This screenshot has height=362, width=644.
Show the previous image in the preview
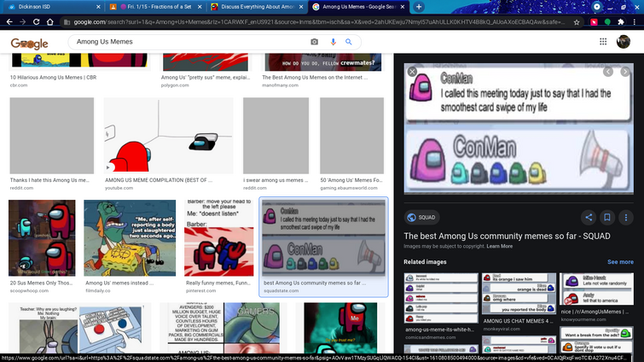point(608,72)
